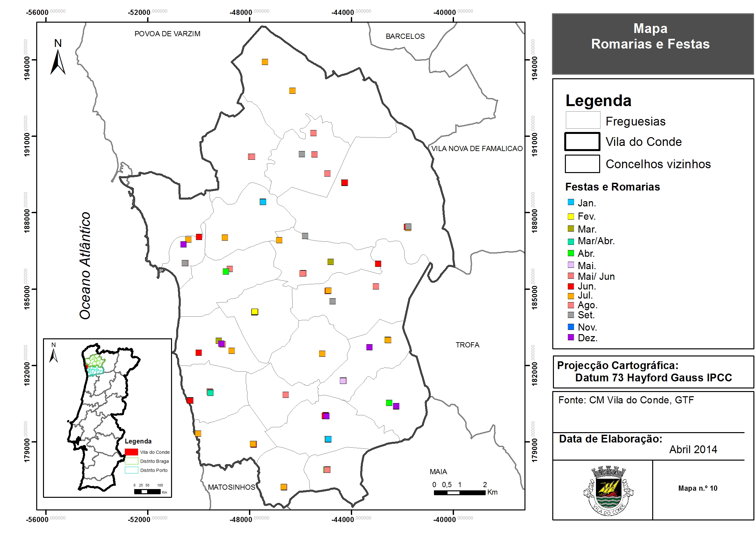
Task: Click the red Vila do Conde swatch in the inset legend
Action: click(x=131, y=452)
